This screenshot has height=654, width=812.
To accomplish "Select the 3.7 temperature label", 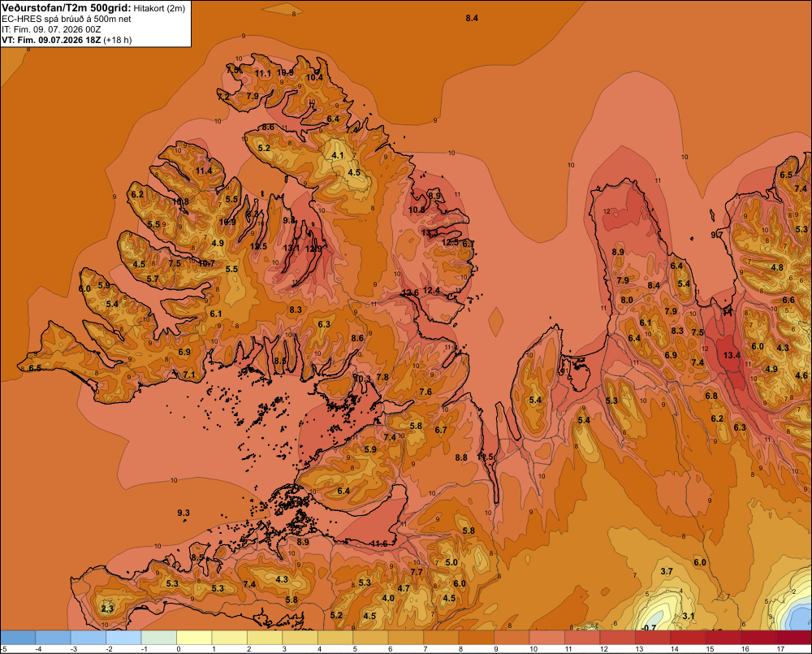I will 667,571.
